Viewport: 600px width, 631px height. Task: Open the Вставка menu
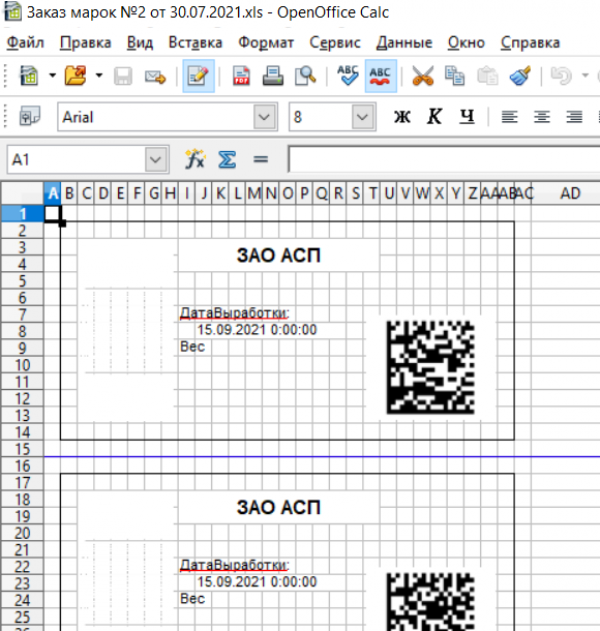click(195, 43)
